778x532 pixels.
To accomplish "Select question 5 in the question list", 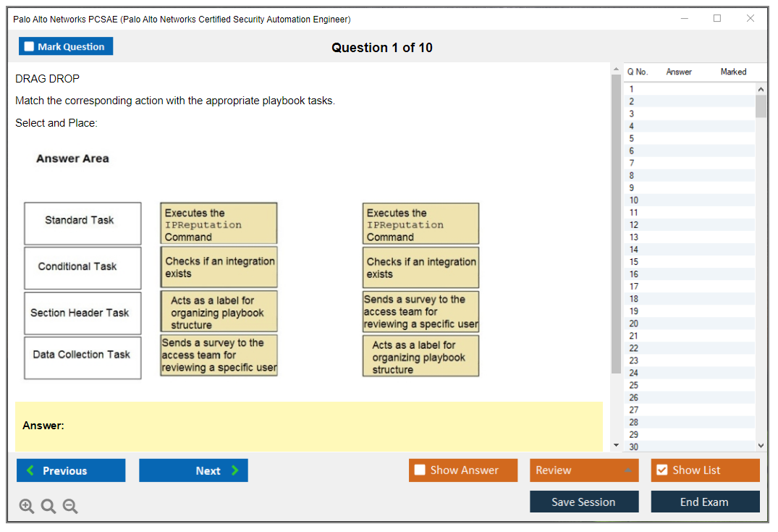I will point(632,138).
